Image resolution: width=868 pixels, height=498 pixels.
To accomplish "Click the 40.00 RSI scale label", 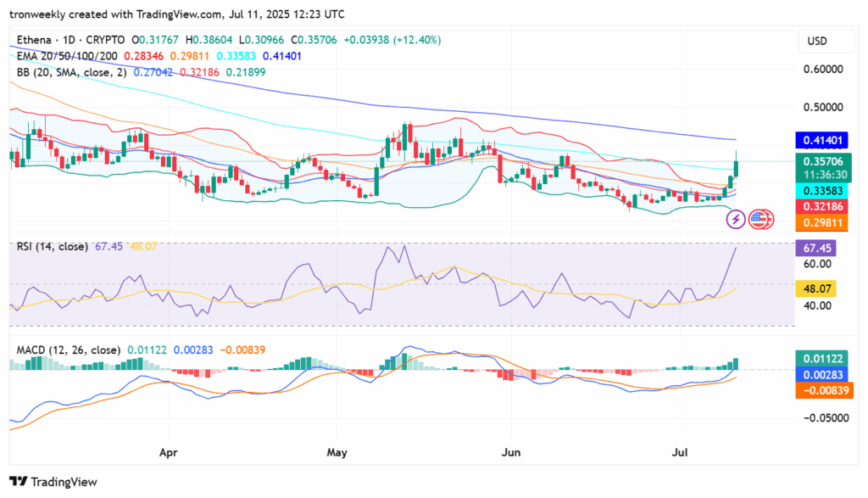I will coord(817,305).
